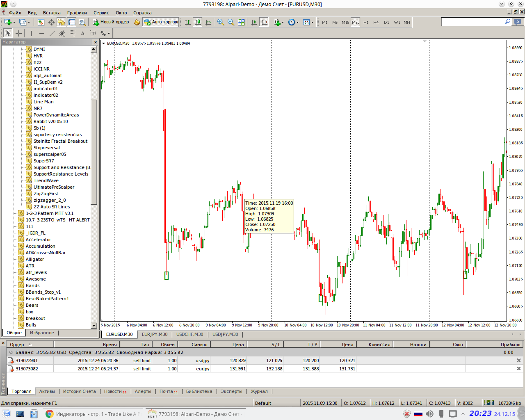Screen dimensions: 525x420
Task: Toggle the Авто-торговля button
Action: [161, 22]
